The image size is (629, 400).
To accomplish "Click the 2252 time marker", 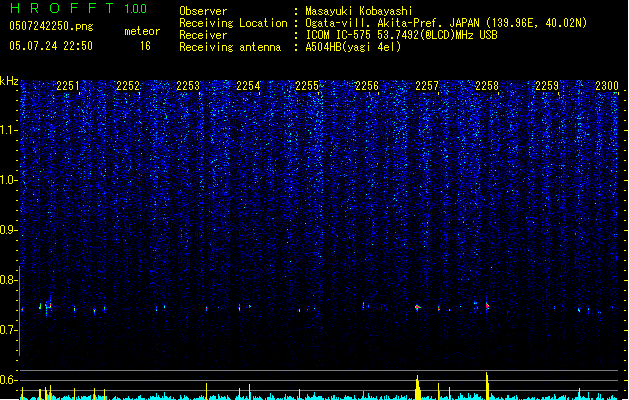I will coord(128,86).
